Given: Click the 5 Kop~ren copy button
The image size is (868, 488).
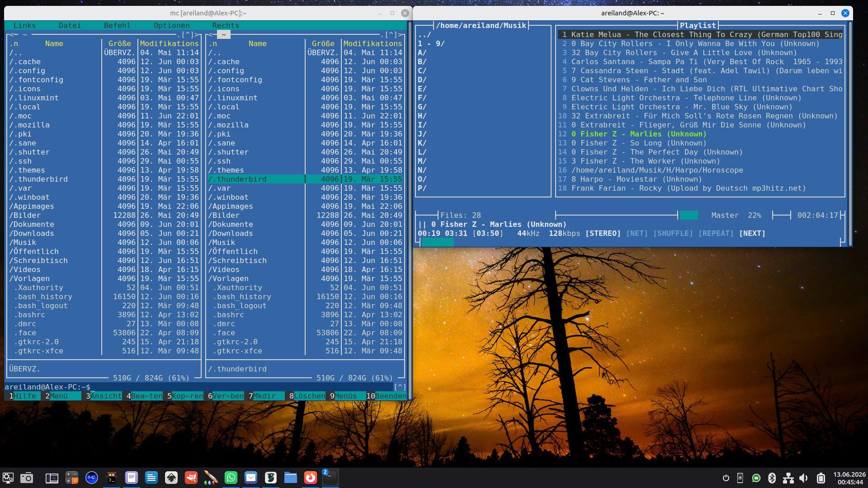Looking at the screenshot, I should (x=185, y=396).
